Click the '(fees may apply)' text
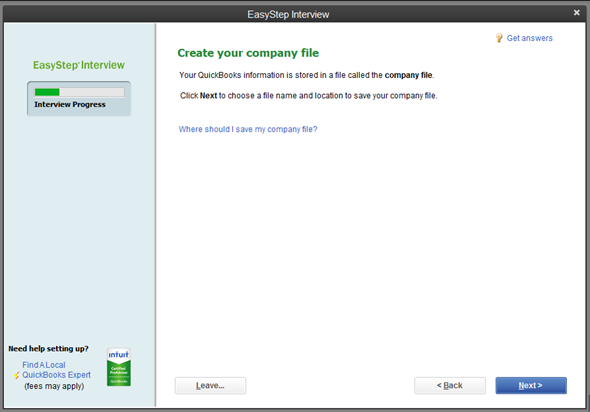This screenshot has width=590, height=412. coord(54,386)
